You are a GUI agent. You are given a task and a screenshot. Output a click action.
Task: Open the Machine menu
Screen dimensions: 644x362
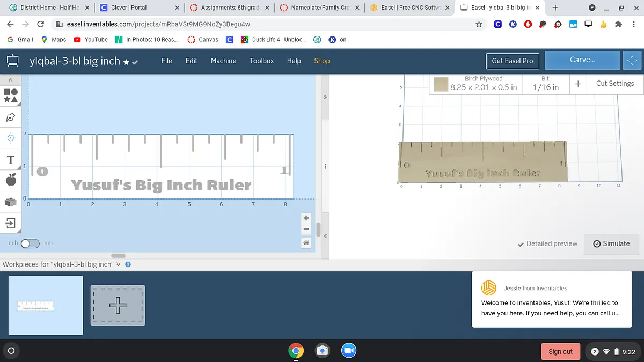coord(223,61)
